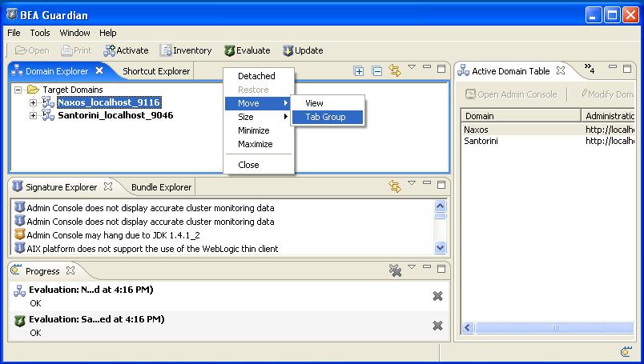Image resolution: width=644 pixels, height=364 pixels.
Task: Click the disabled Open toolbar button
Action: pos(32,50)
